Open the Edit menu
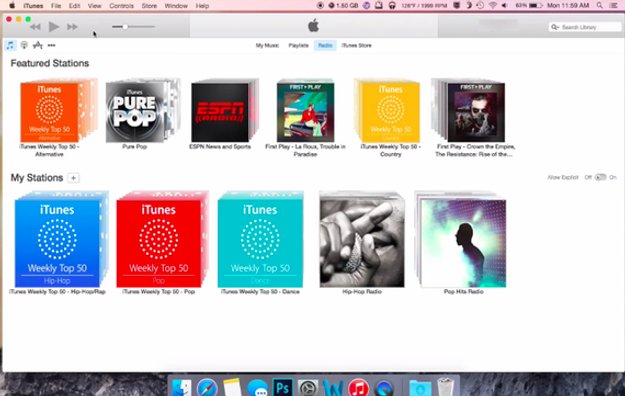Screen dimensions: 625x396 74,6
